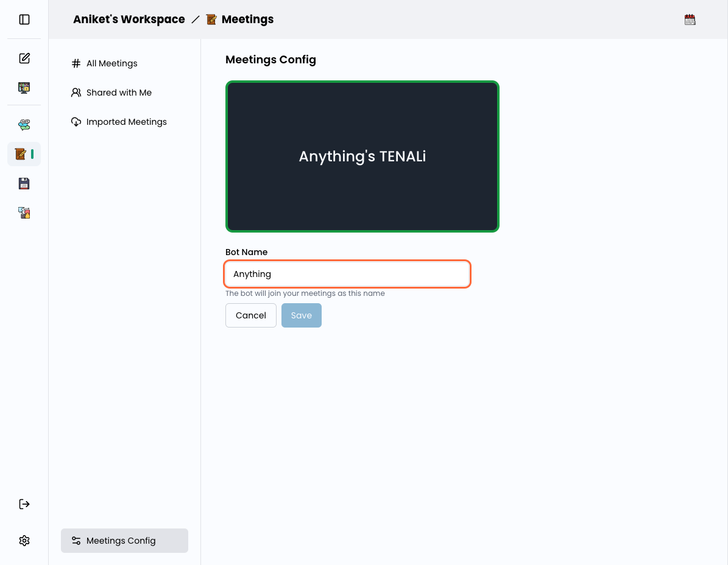This screenshot has height=565, width=728.
Task: Open the dashboard monitor icon in sidebar
Action: 24,88
